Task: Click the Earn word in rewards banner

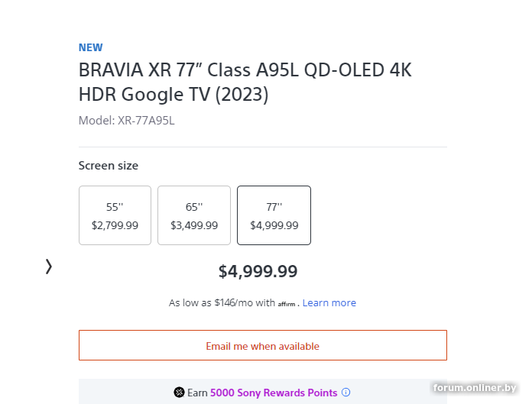Action: pos(197,393)
